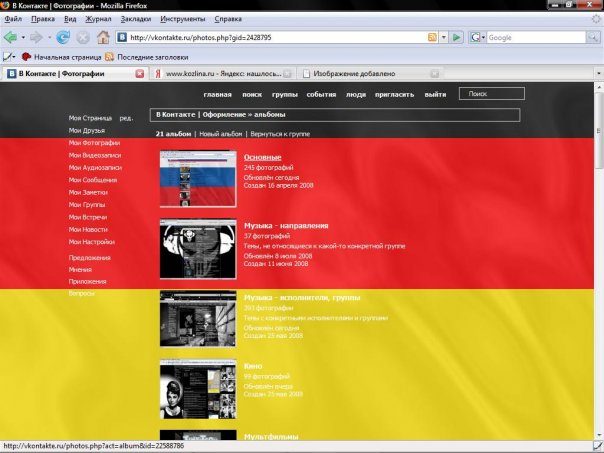
Task: Click the search magnifier button
Action: pyautogui.click(x=592, y=37)
